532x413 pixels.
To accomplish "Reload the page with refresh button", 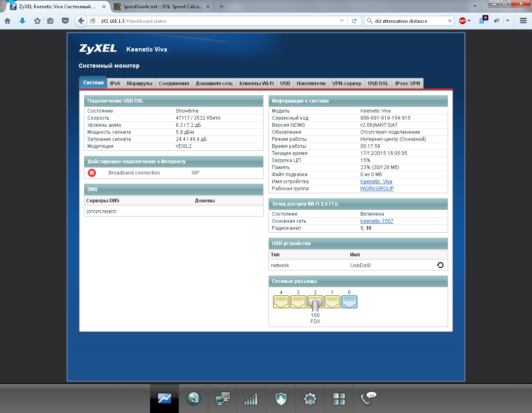I will click(x=354, y=21).
